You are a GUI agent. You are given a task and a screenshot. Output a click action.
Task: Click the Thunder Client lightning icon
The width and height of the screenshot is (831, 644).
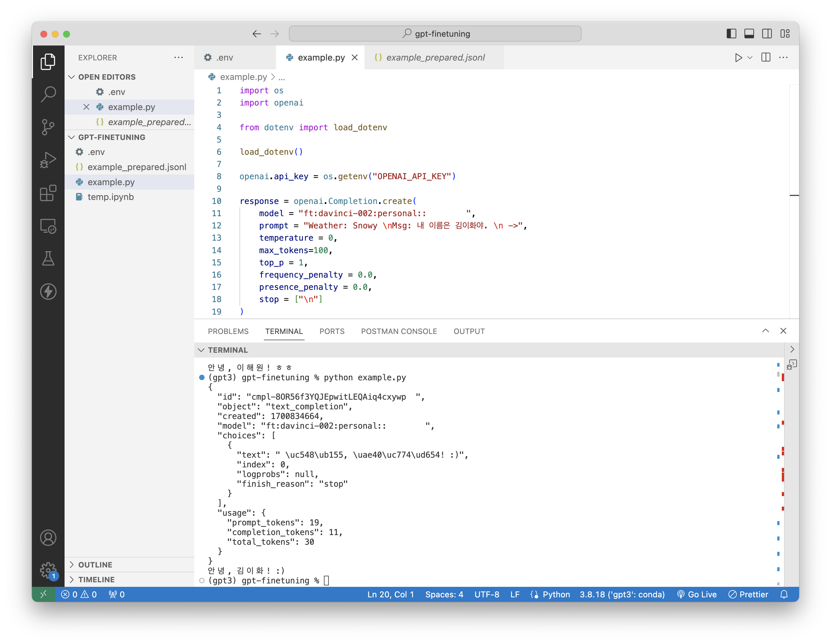coord(48,292)
